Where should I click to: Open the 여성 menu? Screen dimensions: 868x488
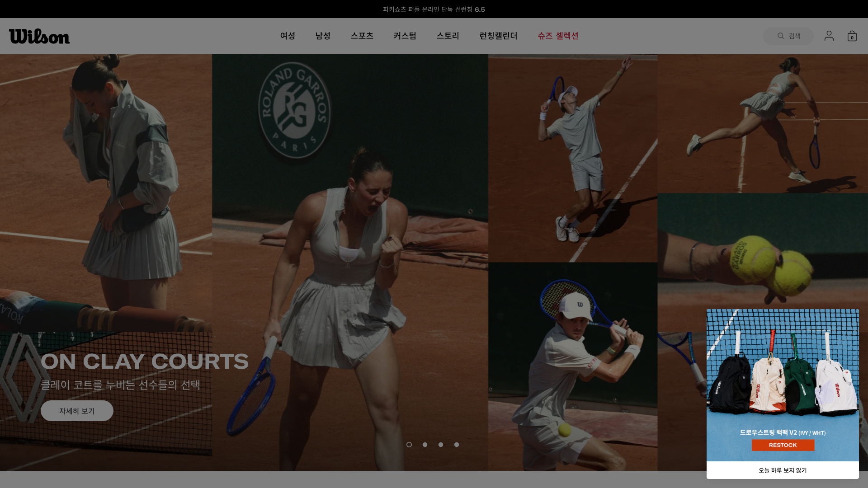coord(288,36)
